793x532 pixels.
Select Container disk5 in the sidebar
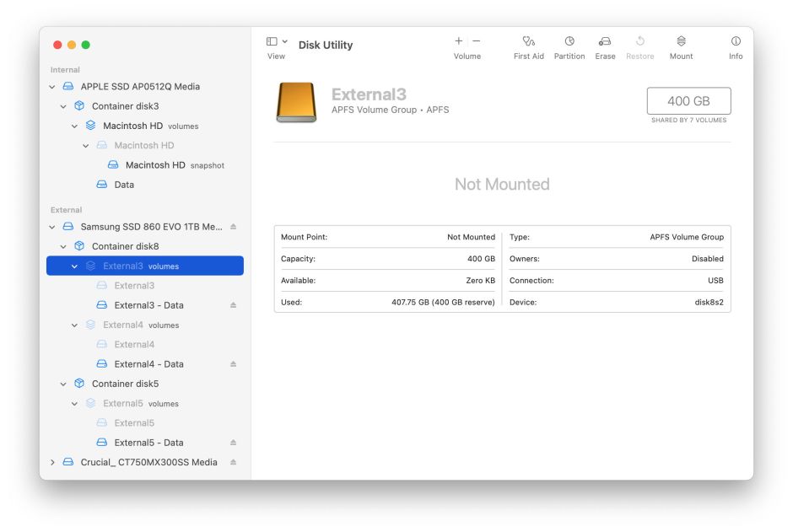[x=125, y=384]
